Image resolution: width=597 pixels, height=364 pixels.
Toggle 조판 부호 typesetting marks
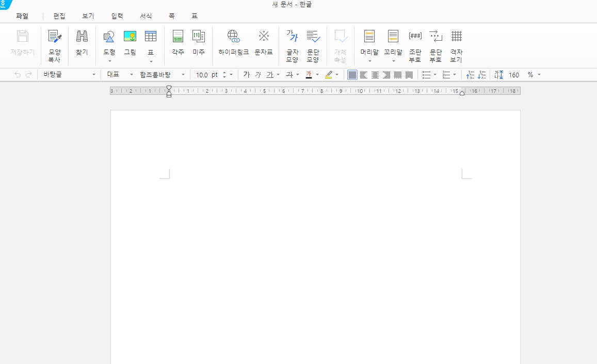(415, 46)
